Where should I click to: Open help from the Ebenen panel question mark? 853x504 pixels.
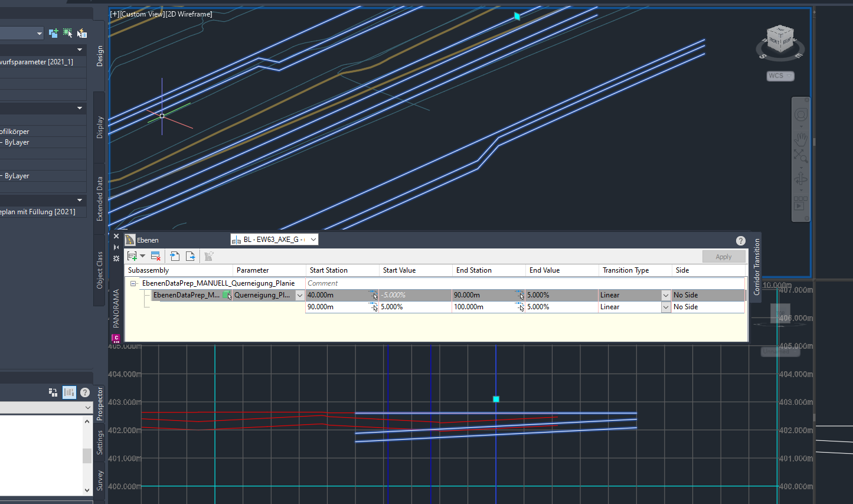740,241
